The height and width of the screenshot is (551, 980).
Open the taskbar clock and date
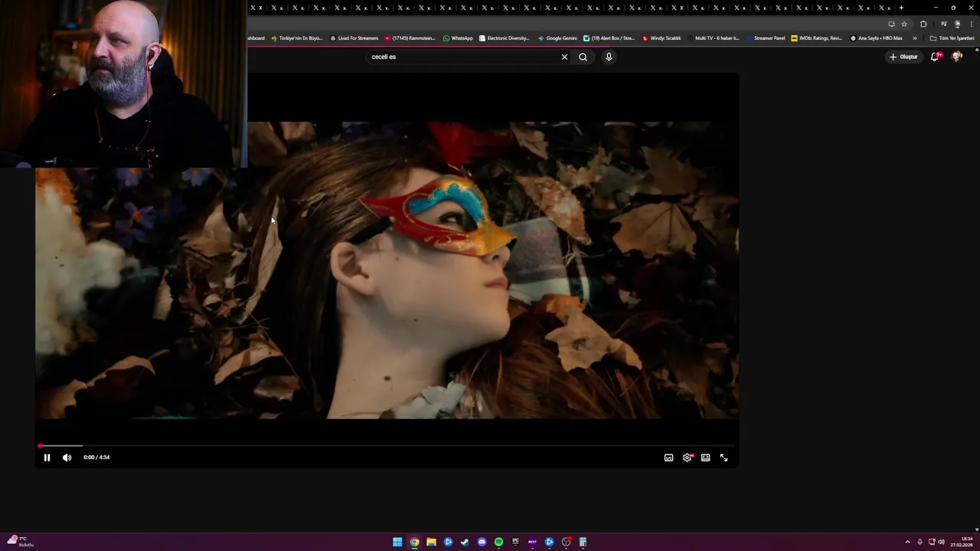point(962,542)
